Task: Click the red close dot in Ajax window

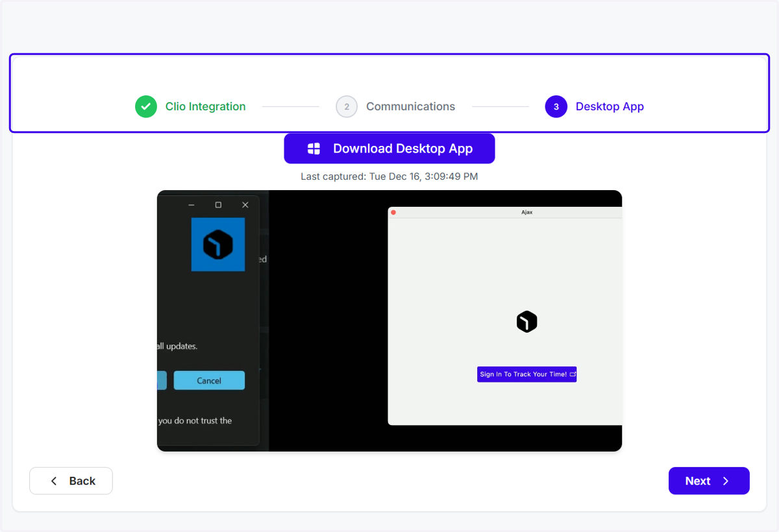Action: tap(393, 212)
